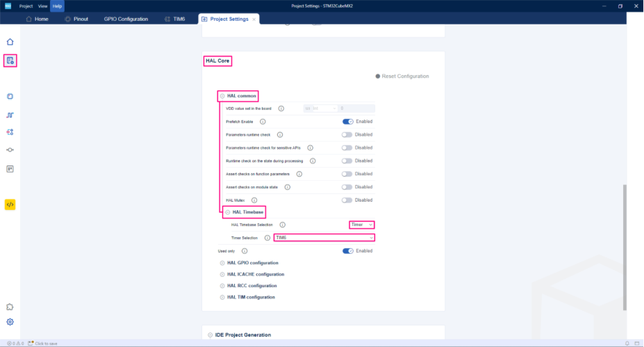The height and width of the screenshot is (347, 644).
Task: Expand HAL GPIO configuration
Action: 222,263
